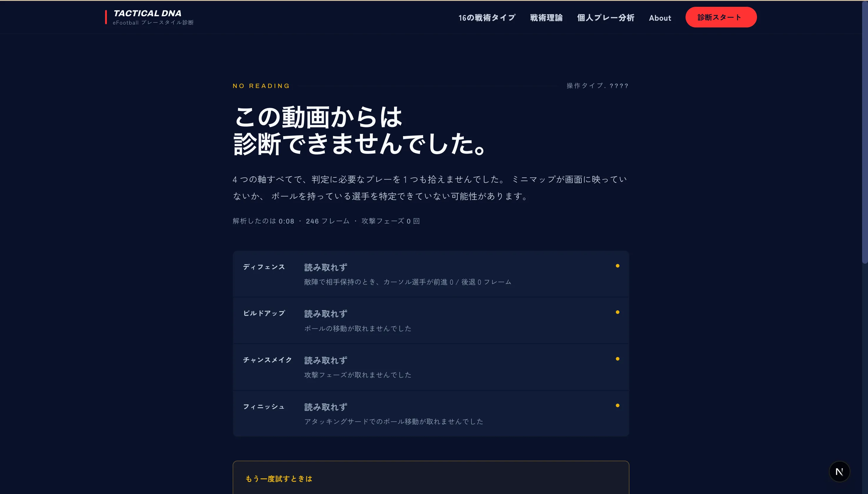Click the page vertical scrollbar thumb
This screenshot has height=494, width=868.
(x=865, y=132)
